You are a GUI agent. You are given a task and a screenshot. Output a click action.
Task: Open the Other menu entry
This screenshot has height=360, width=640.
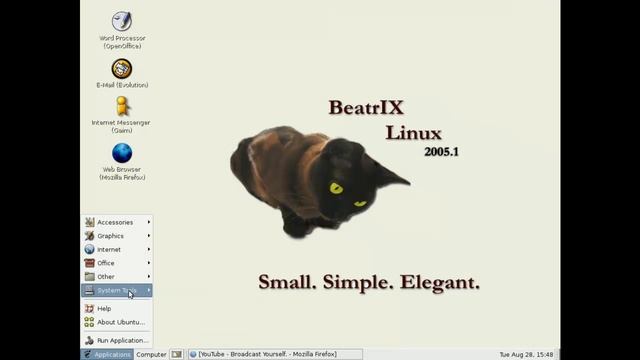pyautogui.click(x=117, y=277)
